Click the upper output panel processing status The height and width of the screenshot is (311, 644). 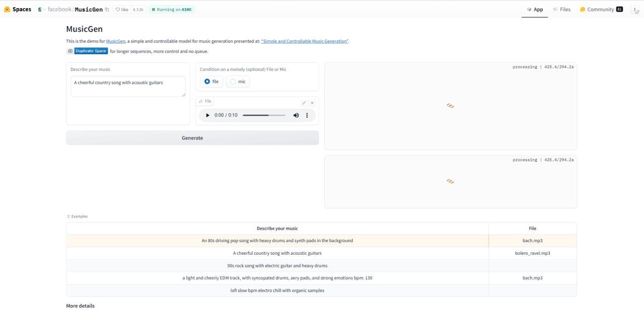[x=543, y=67]
